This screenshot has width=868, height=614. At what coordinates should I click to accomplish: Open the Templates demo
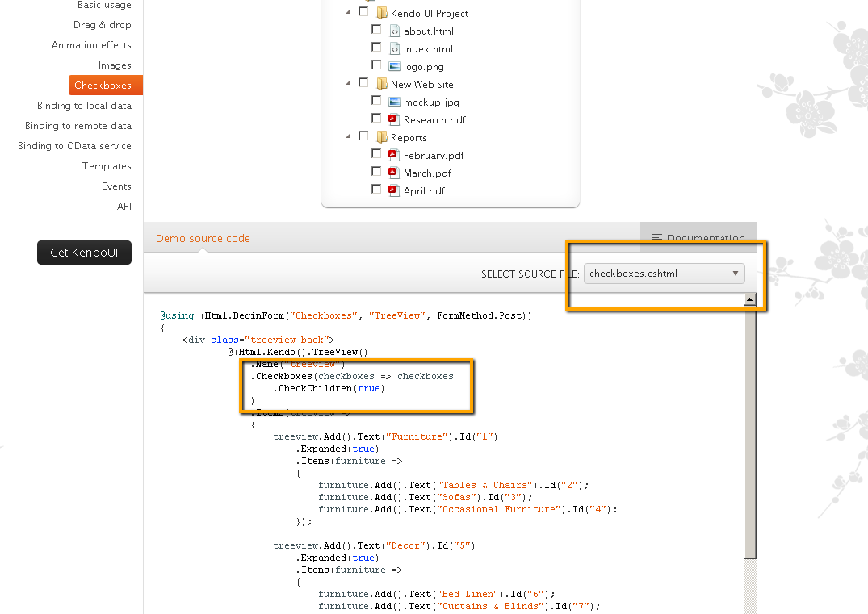(107, 166)
